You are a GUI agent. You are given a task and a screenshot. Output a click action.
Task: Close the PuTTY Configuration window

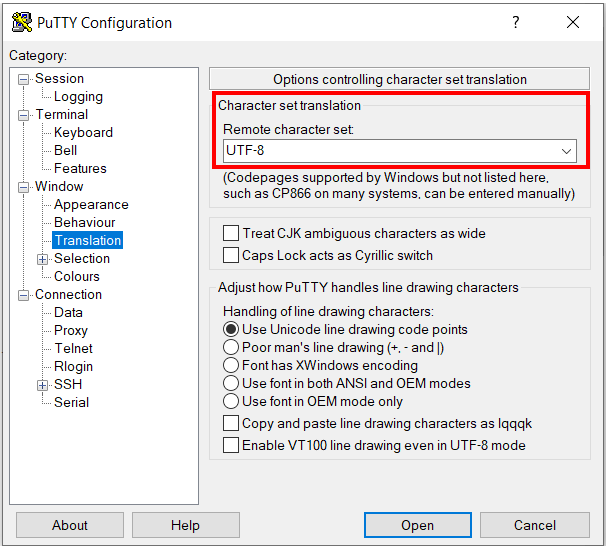click(x=572, y=22)
